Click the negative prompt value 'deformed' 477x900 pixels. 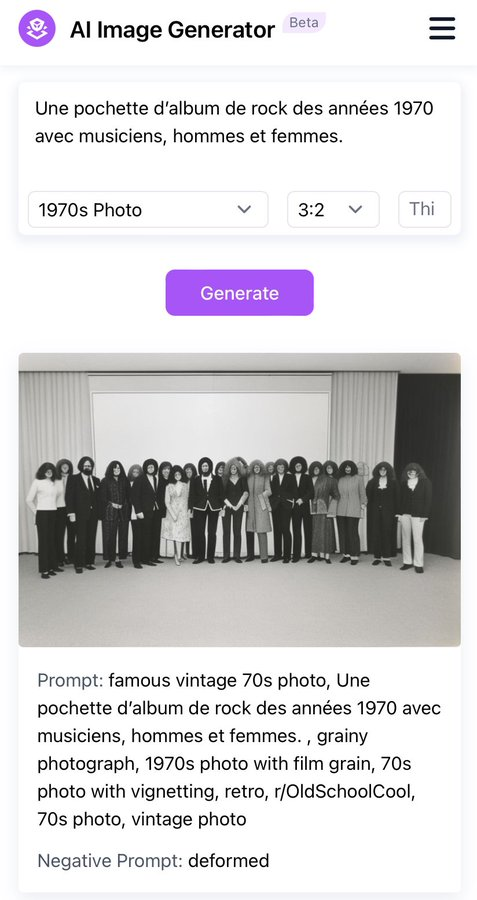pyautogui.click(x=228, y=860)
